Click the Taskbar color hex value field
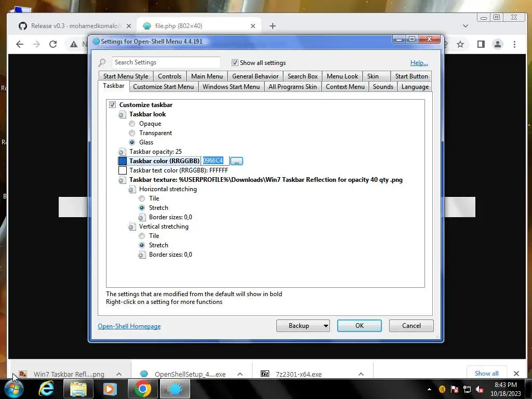 pyautogui.click(x=215, y=161)
